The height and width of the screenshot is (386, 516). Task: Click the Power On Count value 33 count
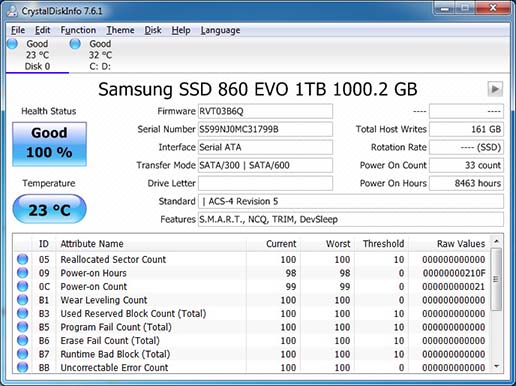[466, 165]
